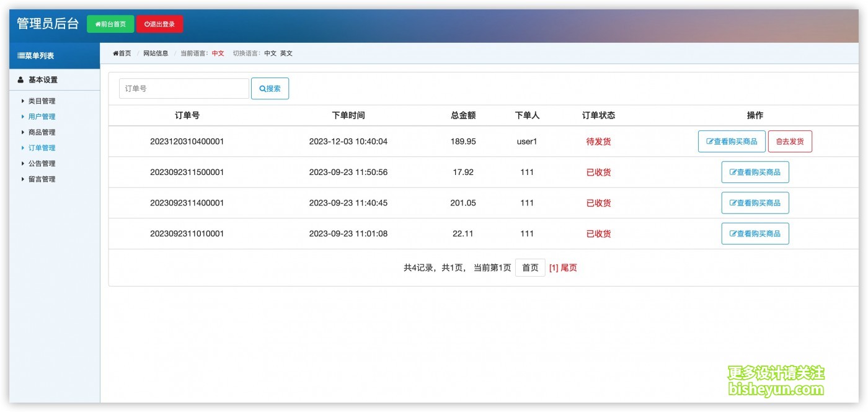
Task: Click the 总金额 column header
Action: pos(463,115)
